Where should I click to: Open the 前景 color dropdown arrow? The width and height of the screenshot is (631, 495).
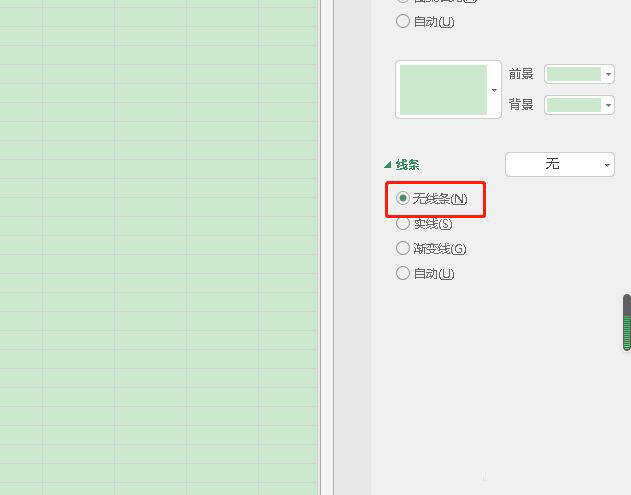point(608,74)
